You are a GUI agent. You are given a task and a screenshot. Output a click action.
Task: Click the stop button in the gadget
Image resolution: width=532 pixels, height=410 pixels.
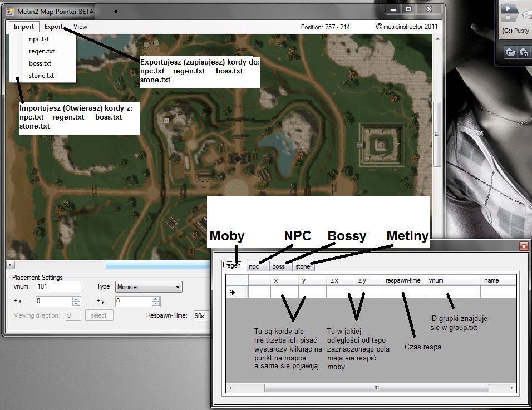[508, 18]
